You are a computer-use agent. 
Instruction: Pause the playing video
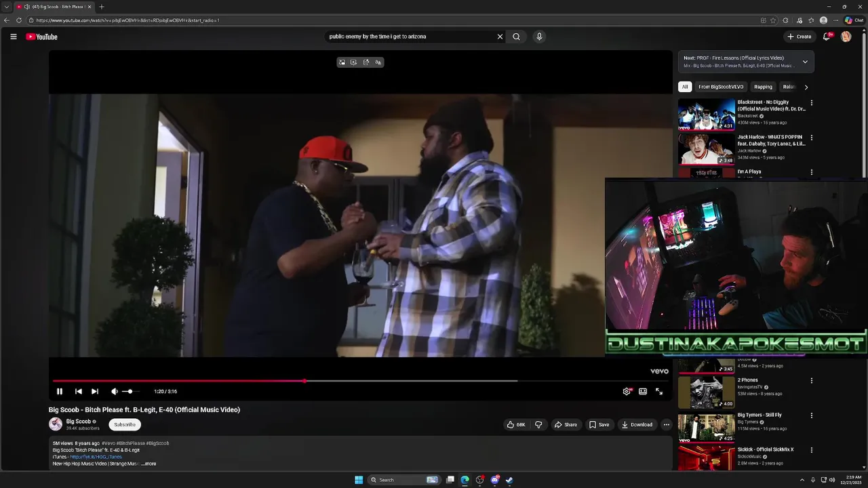(60, 391)
